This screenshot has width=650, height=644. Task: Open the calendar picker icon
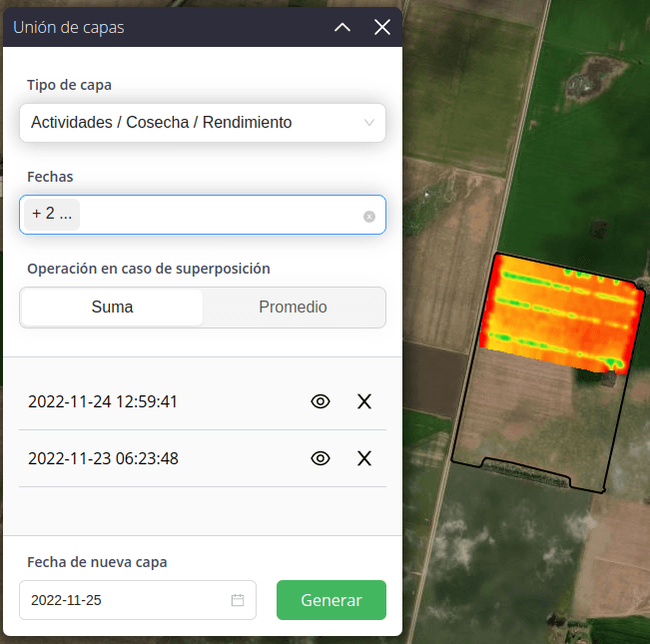coord(238,600)
